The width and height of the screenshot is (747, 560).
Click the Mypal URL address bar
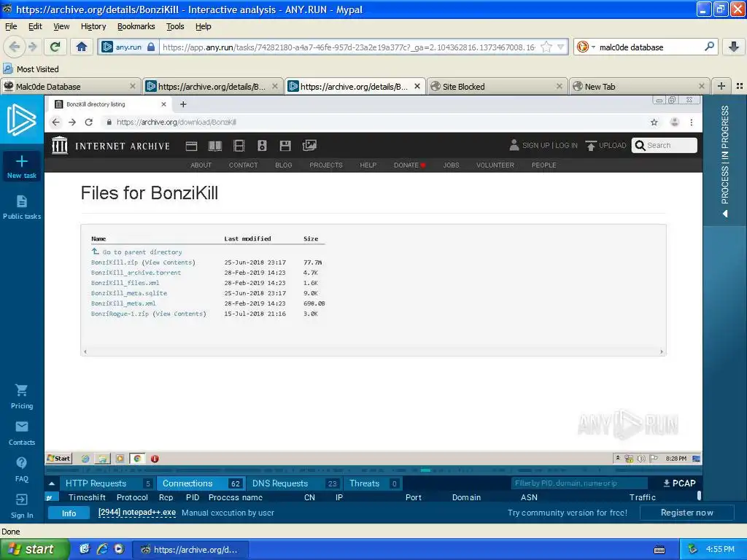tap(348, 47)
